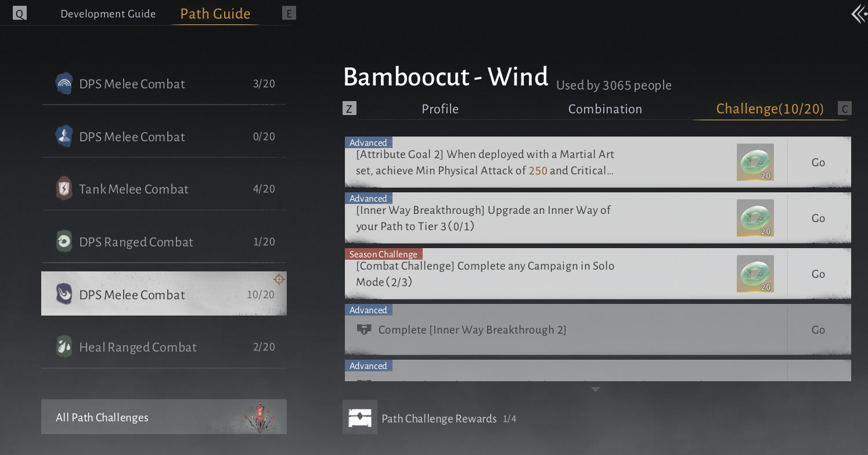Select the DPS Melee Combat 0/20 path icon
Screen dimensions: 868x455
[64, 137]
